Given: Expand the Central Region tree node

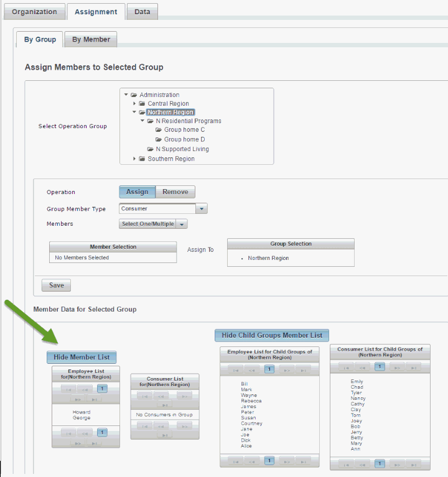Looking at the screenshot, I should coord(134,104).
